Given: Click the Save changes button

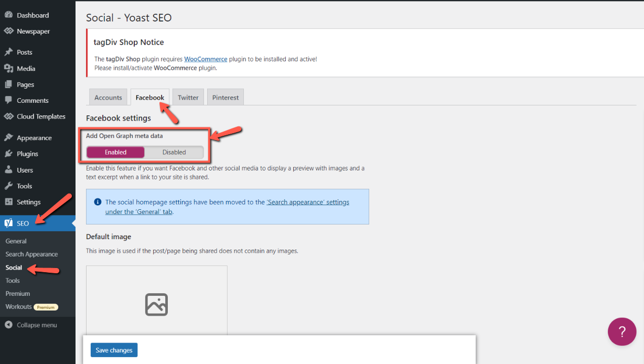Looking at the screenshot, I should tap(114, 350).
